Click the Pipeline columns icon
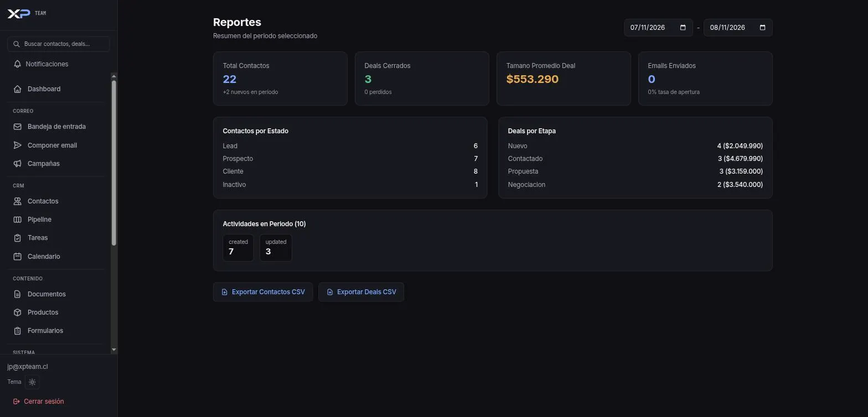 (18, 220)
